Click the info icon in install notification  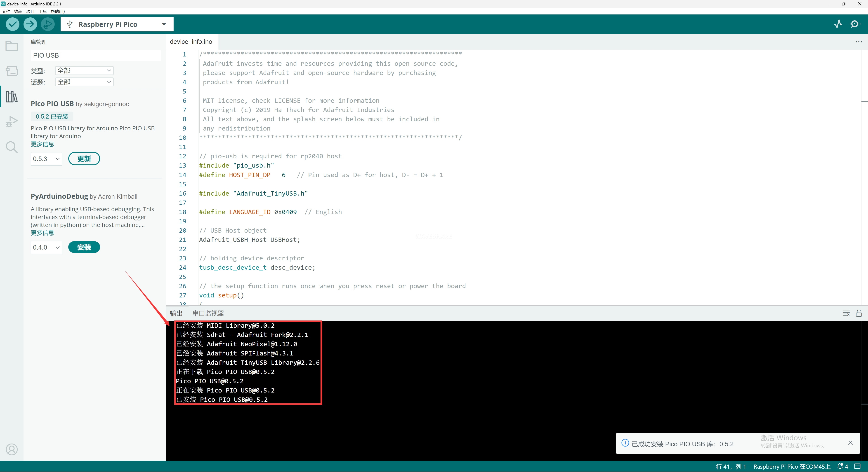coord(625,443)
